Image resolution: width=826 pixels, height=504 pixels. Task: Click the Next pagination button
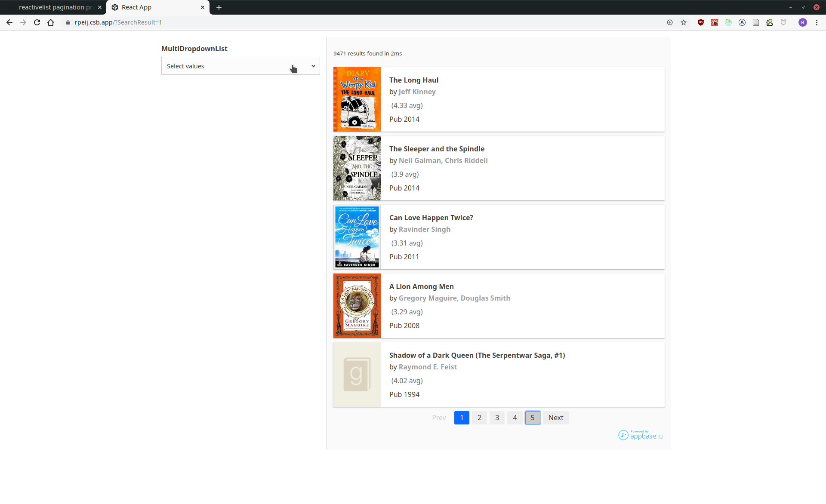(556, 418)
